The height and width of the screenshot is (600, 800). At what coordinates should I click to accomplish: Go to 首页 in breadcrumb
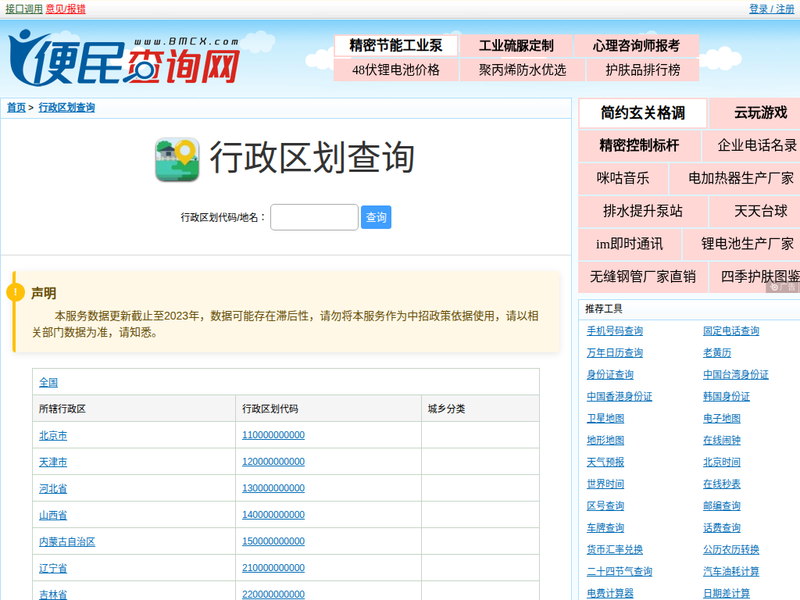pyautogui.click(x=16, y=108)
